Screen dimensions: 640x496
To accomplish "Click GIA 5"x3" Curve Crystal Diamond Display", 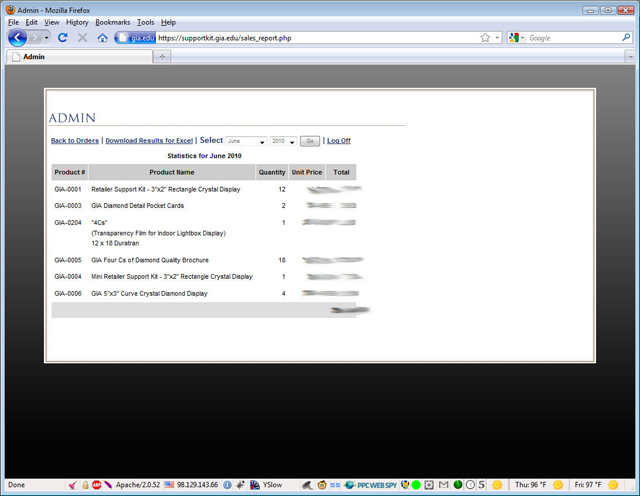I will [x=149, y=294].
